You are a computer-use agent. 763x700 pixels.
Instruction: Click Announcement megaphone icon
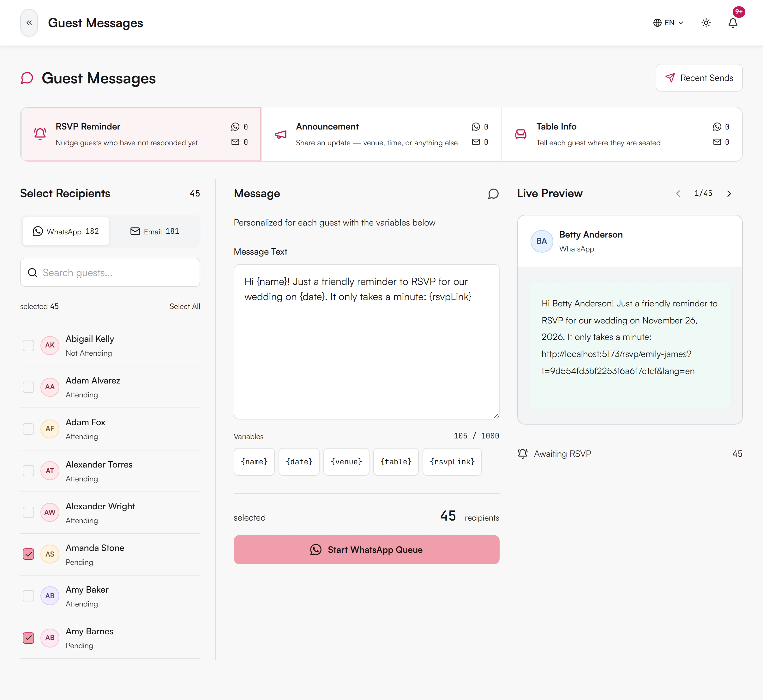(280, 134)
